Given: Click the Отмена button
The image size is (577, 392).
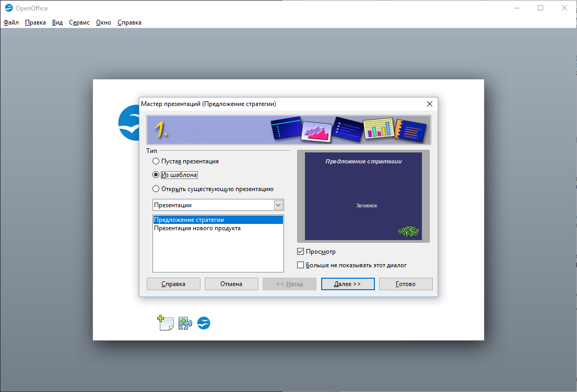Looking at the screenshot, I should (231, 284).
